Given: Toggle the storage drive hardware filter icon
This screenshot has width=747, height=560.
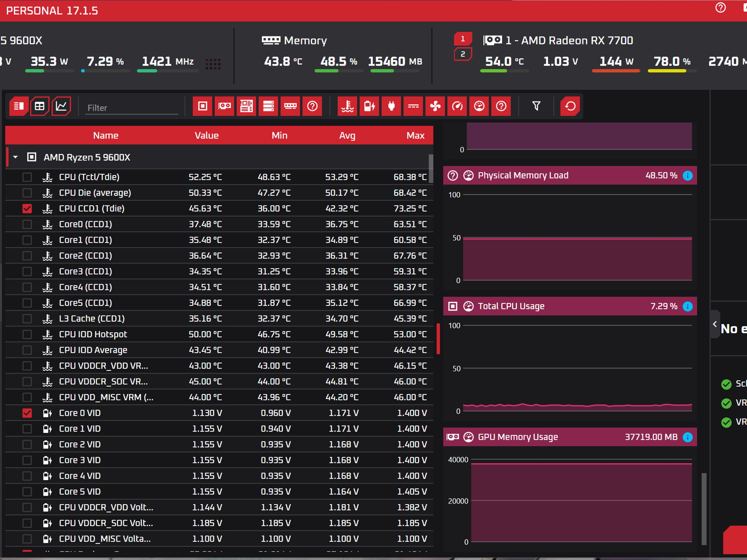Looking at the screenshot, I should coord(268,106).
